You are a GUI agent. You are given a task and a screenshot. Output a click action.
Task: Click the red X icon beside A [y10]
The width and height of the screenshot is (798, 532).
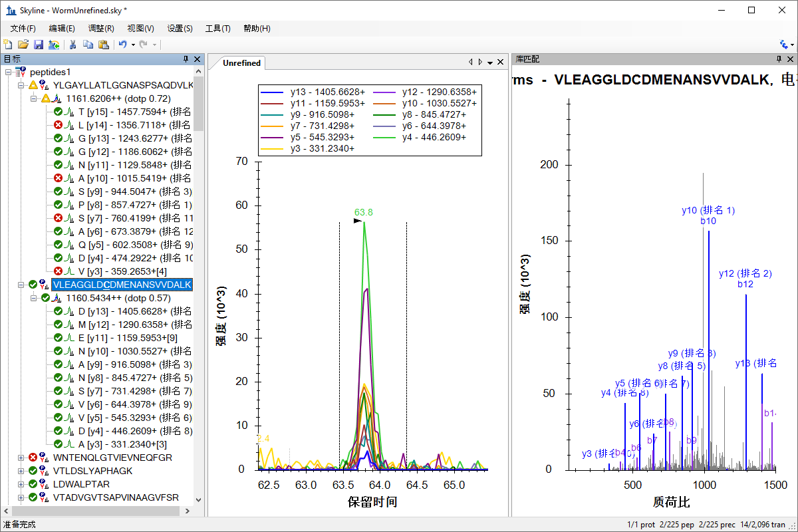pos(58,178)
